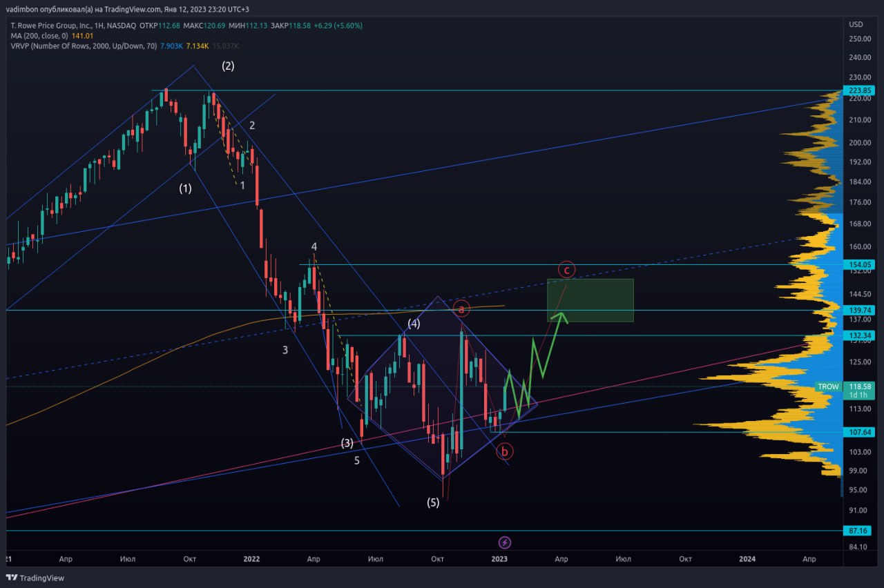
Task: Click the 141.01 MA value
Action: coord(82,35)
